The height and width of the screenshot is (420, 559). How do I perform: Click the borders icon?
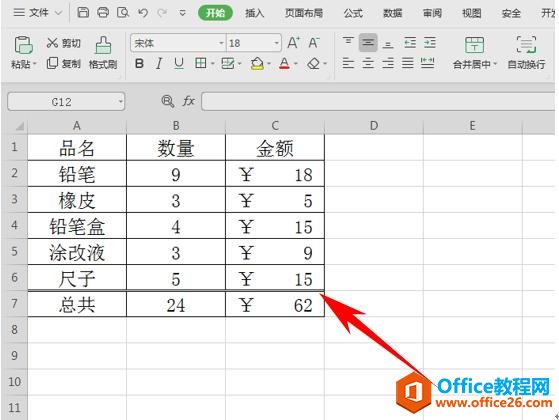tap(201, 63)
